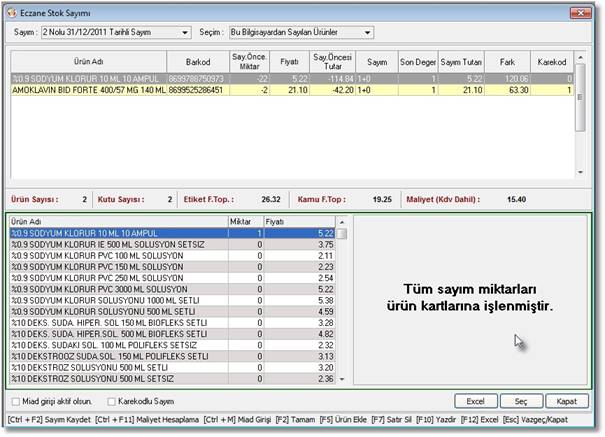
Task: Enable the Miad girişi aktif olsun checkbox
Action: 15,401
